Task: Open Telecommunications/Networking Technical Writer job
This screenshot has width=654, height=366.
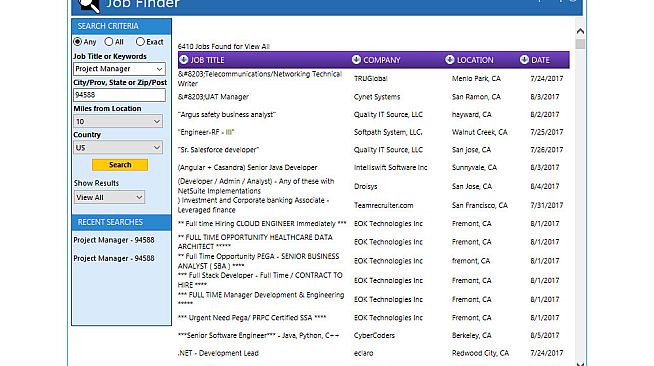Action: click(x=260, y=79)
